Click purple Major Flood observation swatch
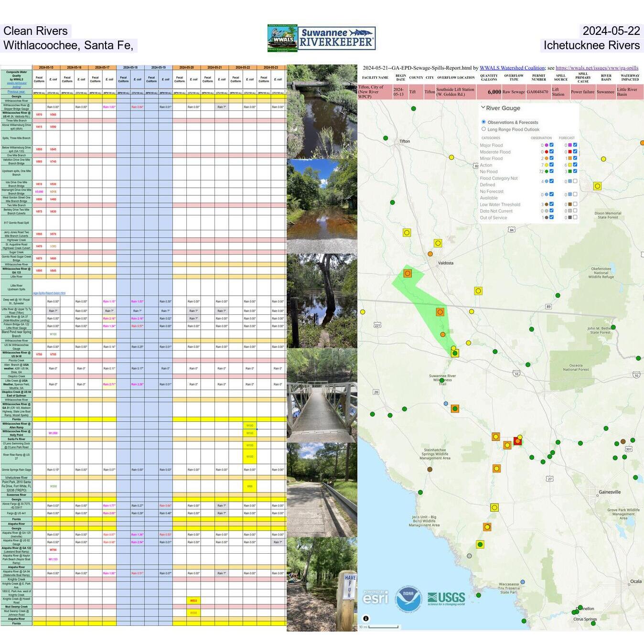The width and height of the screenshot is (644, 644). tap(547, 145)
